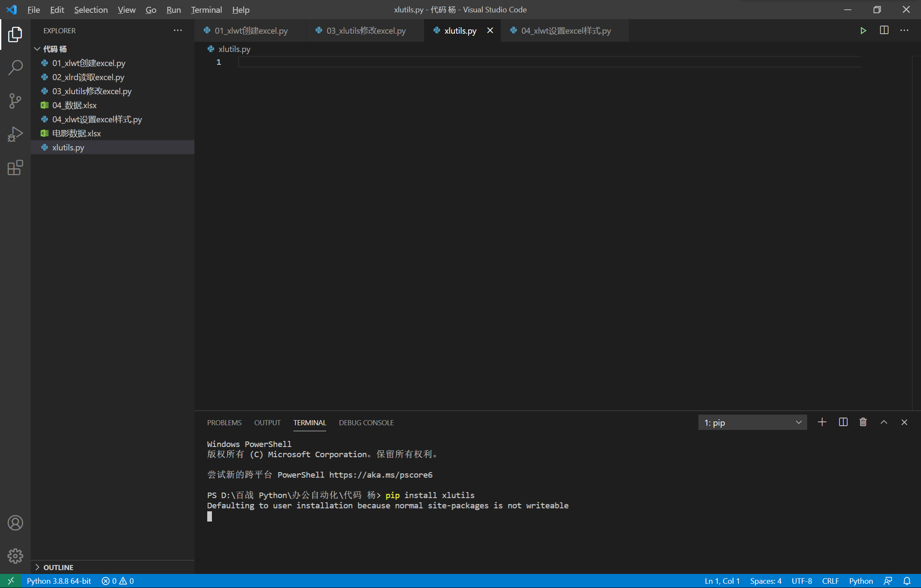Close the terminal panel

pos(904,422)
